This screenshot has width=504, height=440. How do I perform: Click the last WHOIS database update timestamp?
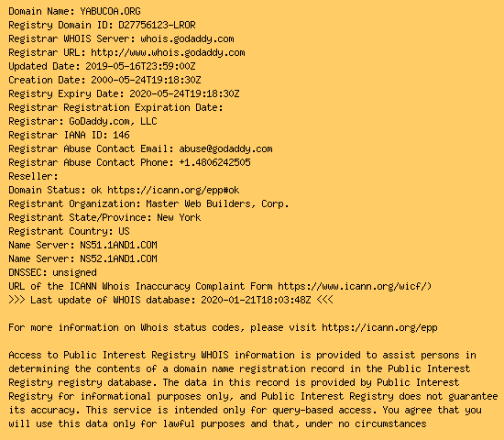point(256,300)
